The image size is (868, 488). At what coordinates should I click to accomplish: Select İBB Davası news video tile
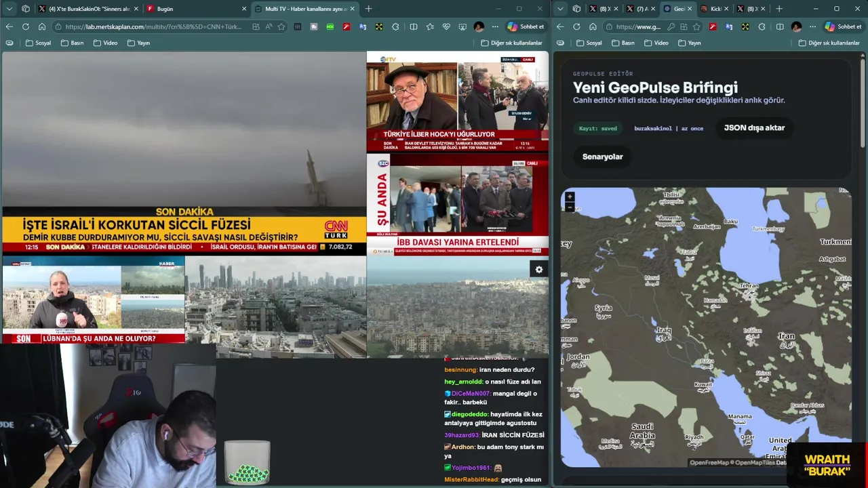coord(458,205)
